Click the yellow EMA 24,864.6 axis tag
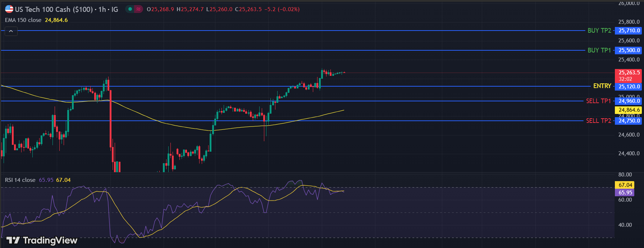The image size is (644, 248). pyautogui.click(x=629, y=110)
